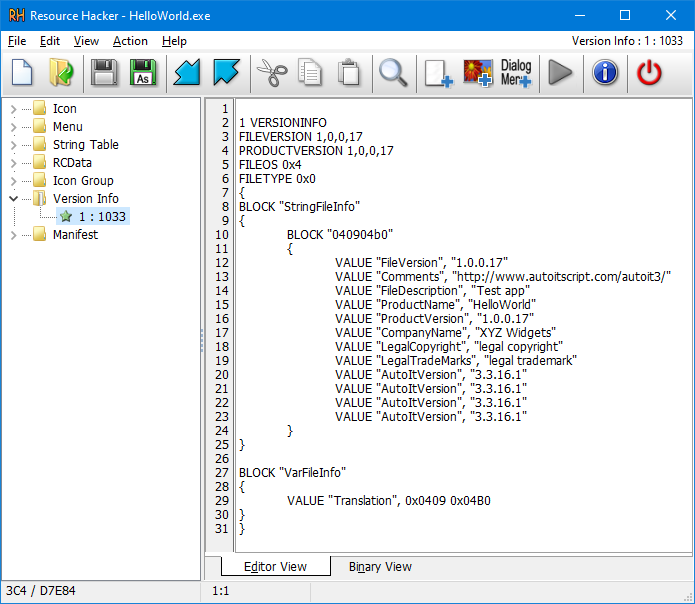Open the File menu
695x604 pixels.
coord(17,41)
